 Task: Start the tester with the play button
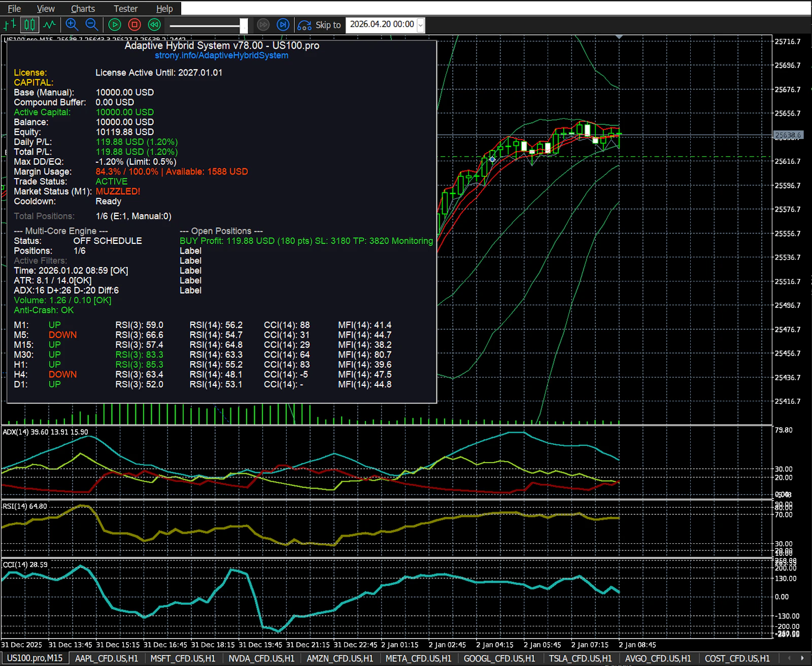click(115, 24)
